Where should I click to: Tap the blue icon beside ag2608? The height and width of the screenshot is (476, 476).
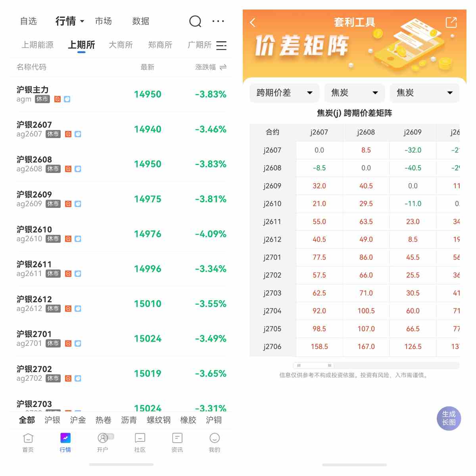pyautogui.click(x=78, y=169)
